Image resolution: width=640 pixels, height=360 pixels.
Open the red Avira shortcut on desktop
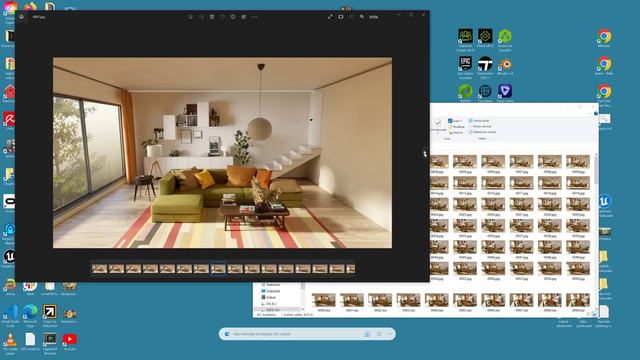click(x=9, y=120)
